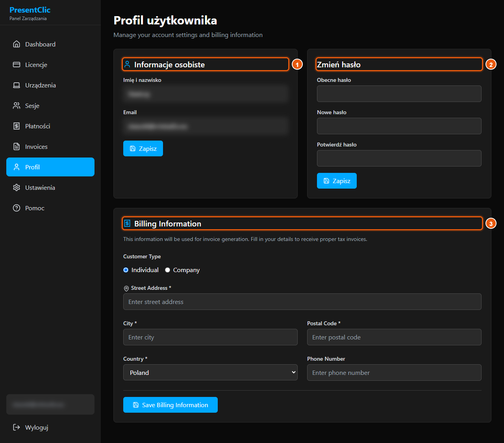
Task: Go to Invoices in the sidebar
Action: [50, 146]
